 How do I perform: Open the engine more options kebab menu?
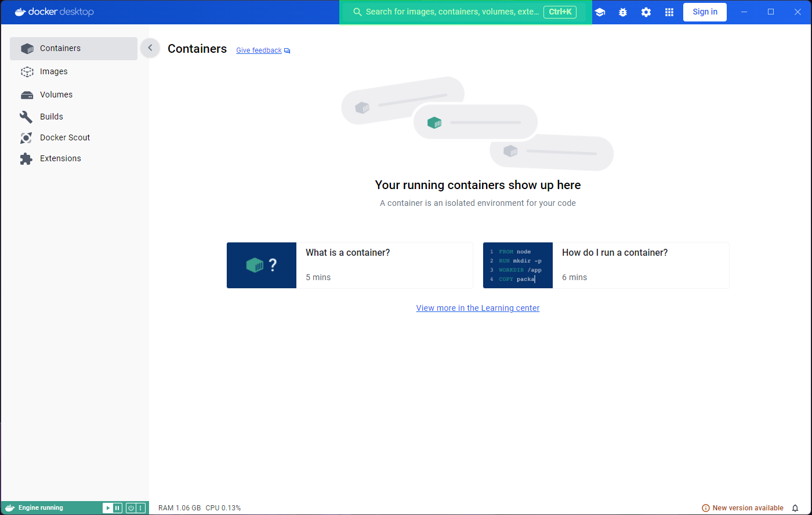pos(140,508)
